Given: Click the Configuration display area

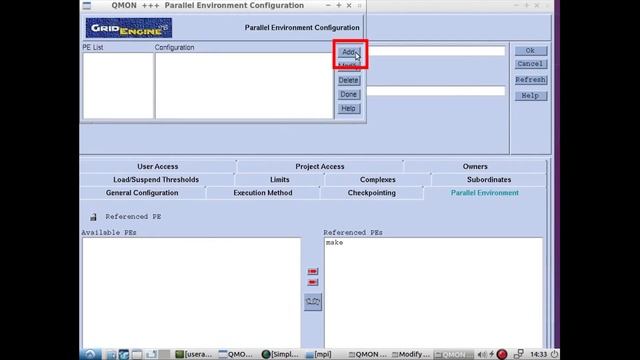Looking at the screenshot, I should coord(244,86).
